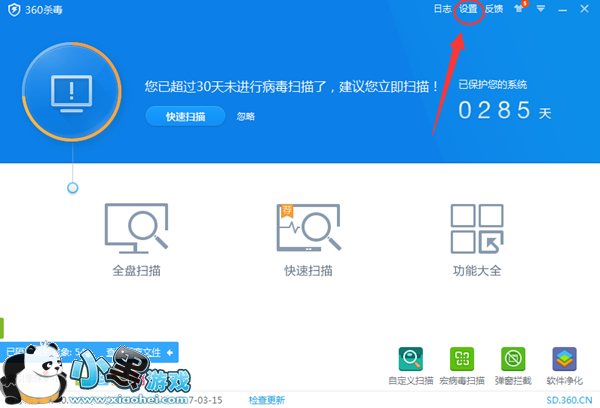Open 设置 settings
Screen dimensions: 600x408
tap(468, 9)
